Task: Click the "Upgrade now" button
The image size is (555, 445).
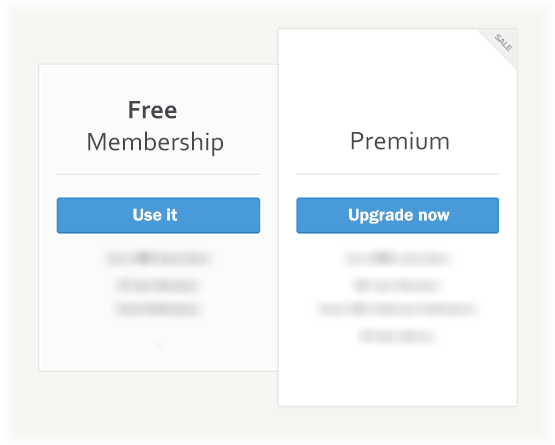Action: coord(397,215)
